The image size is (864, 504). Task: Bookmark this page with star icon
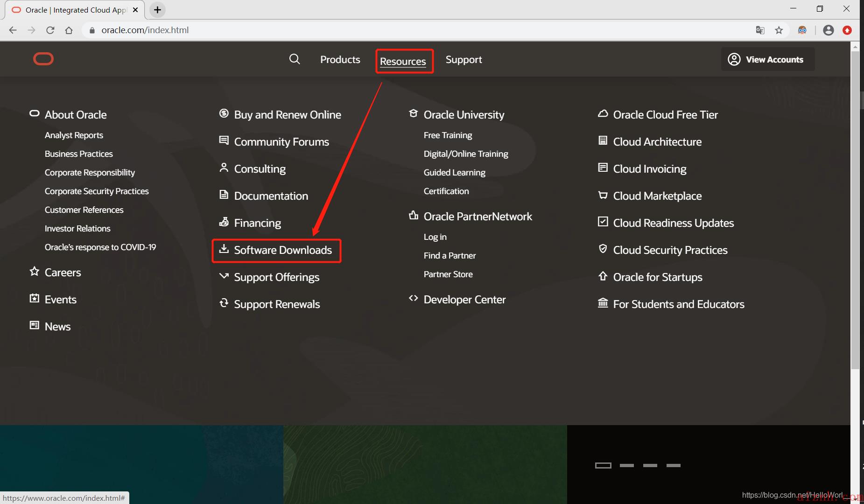[779, 30]
